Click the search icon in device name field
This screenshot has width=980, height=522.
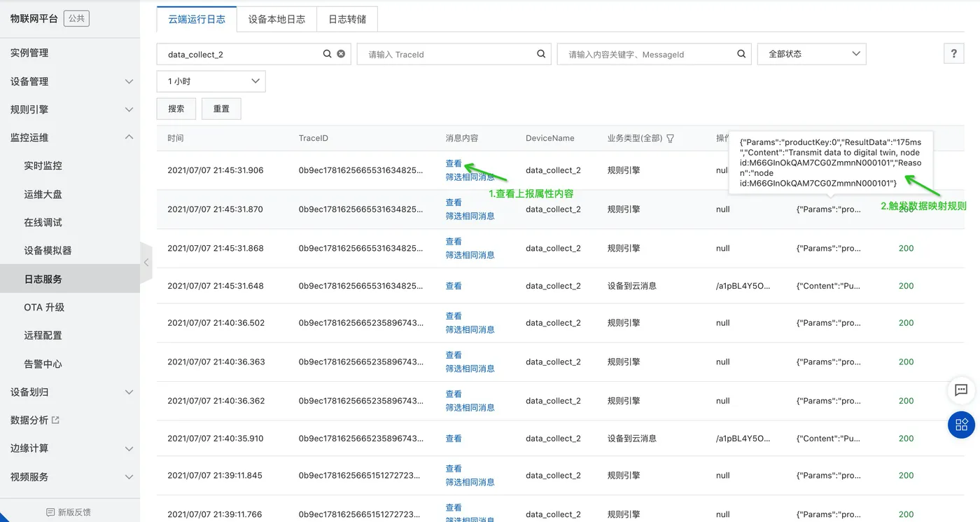click(327, 54)
